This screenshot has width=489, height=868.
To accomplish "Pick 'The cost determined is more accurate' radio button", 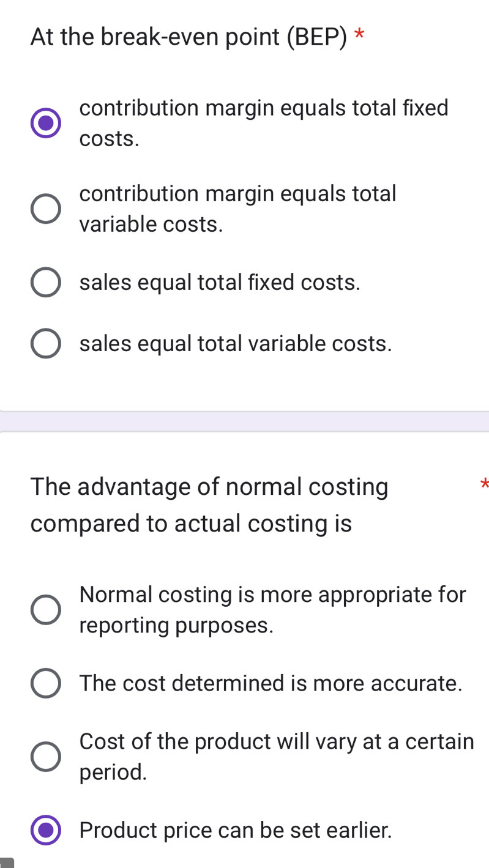I will pos(46,683).
